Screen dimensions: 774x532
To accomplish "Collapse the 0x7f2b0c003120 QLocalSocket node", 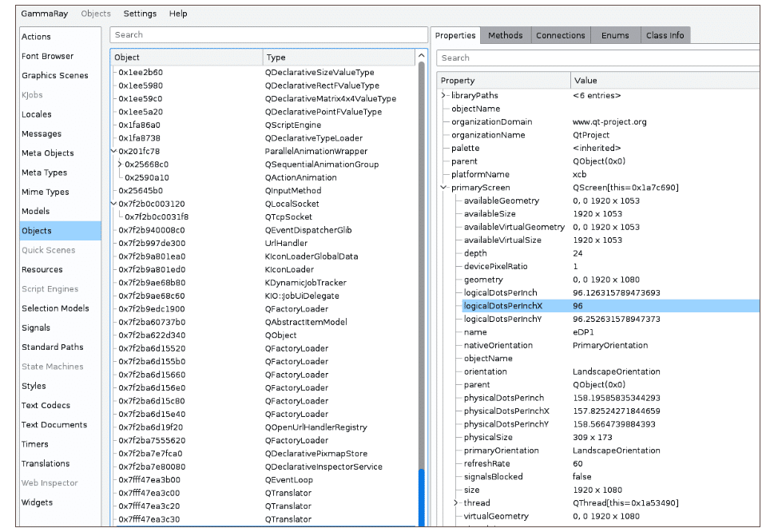I will pos(113,204).
